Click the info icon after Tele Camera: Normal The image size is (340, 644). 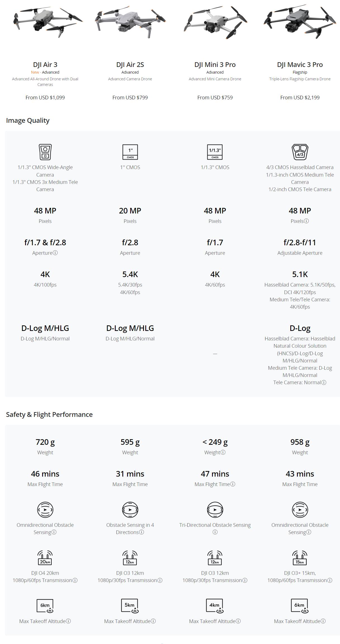click(x=324, y=383)
